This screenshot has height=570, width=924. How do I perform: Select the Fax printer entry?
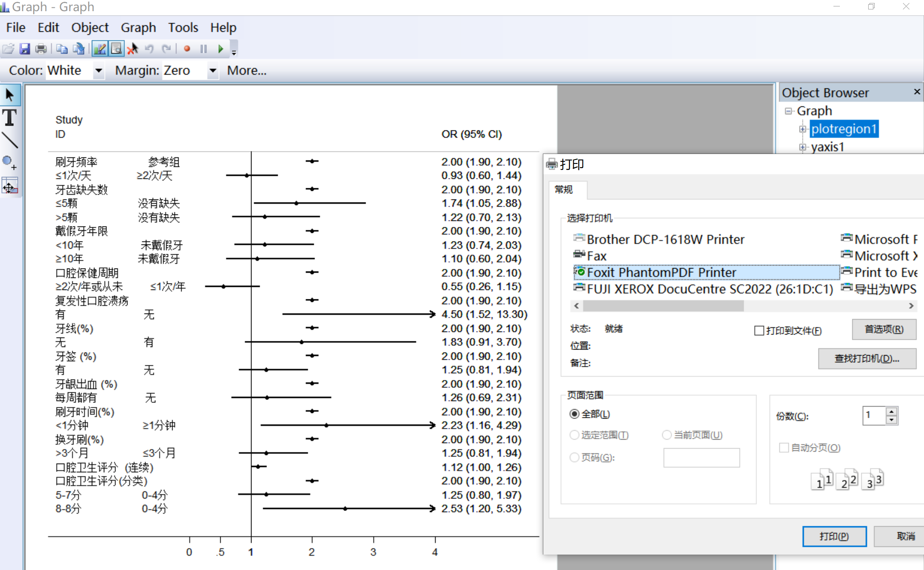coord(590,256)
